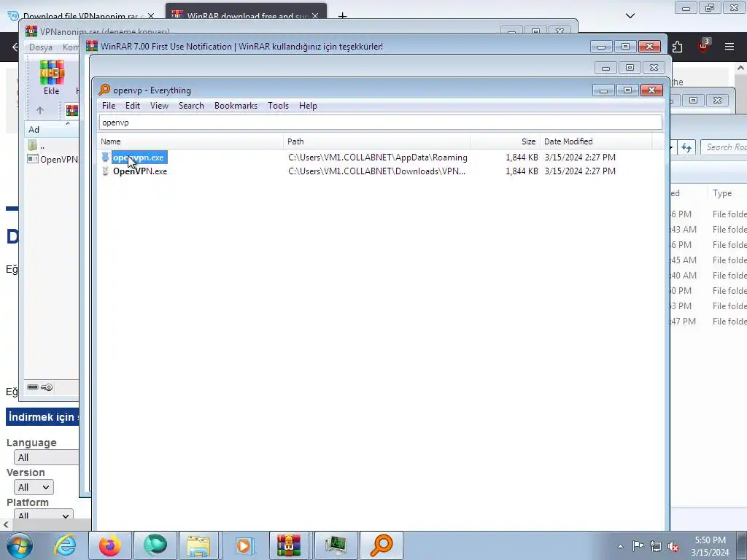747x560 pixels.
Task: Close the WinRAR First Use Notification window
Action: [x=649, y=46]
